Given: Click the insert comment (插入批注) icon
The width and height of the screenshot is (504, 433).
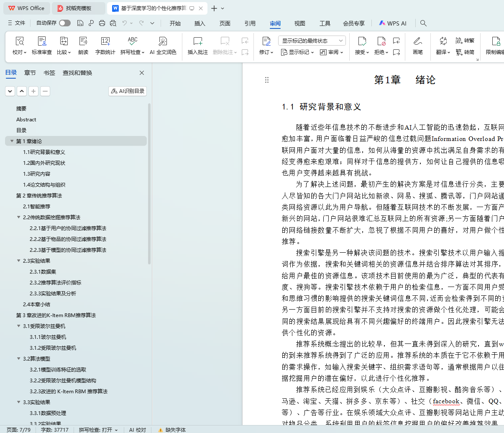Looking at the screenshot, I should [197, 41].
